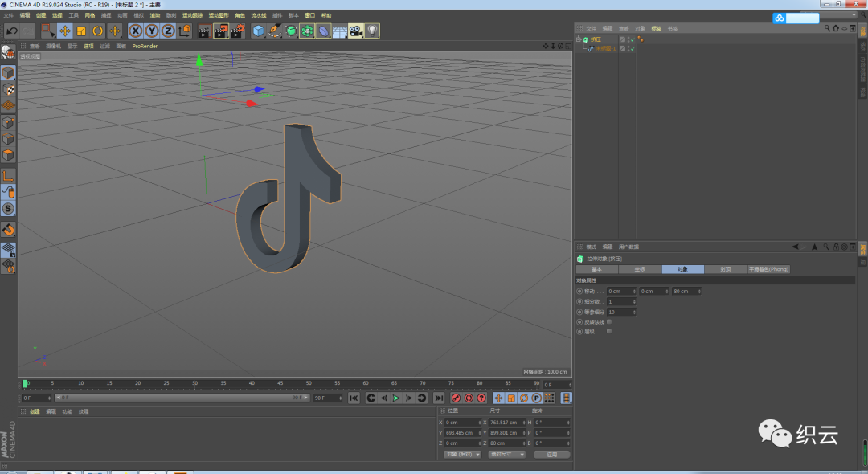This screenshot has height=474, width=868.
Task: Click Render View clapperboard icon
Action: (203, 31)
